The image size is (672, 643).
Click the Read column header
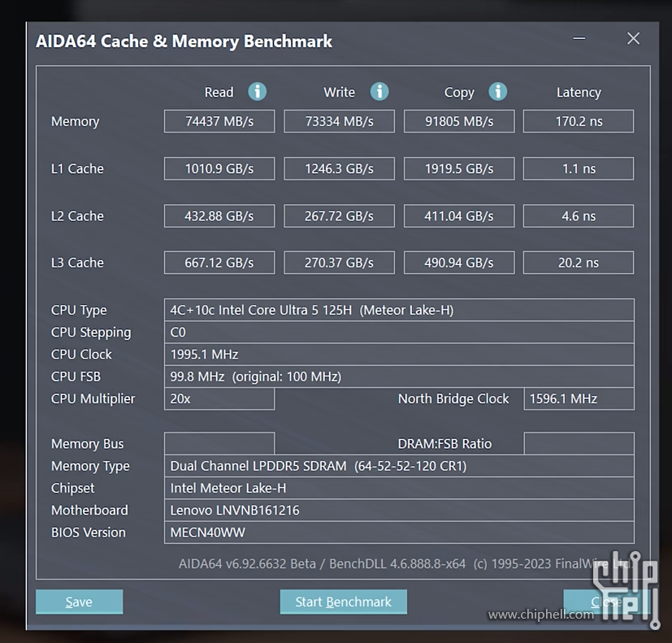coord(219,92)
